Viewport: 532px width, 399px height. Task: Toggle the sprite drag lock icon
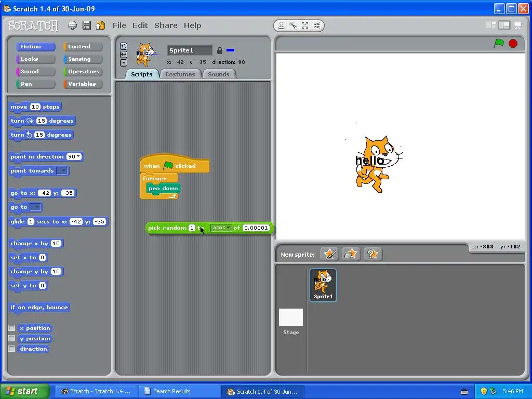click(220, 50)
